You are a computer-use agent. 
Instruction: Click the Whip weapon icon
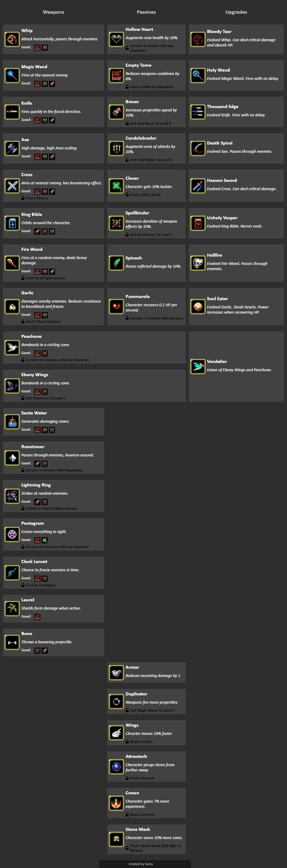click(x=12, y=39)
